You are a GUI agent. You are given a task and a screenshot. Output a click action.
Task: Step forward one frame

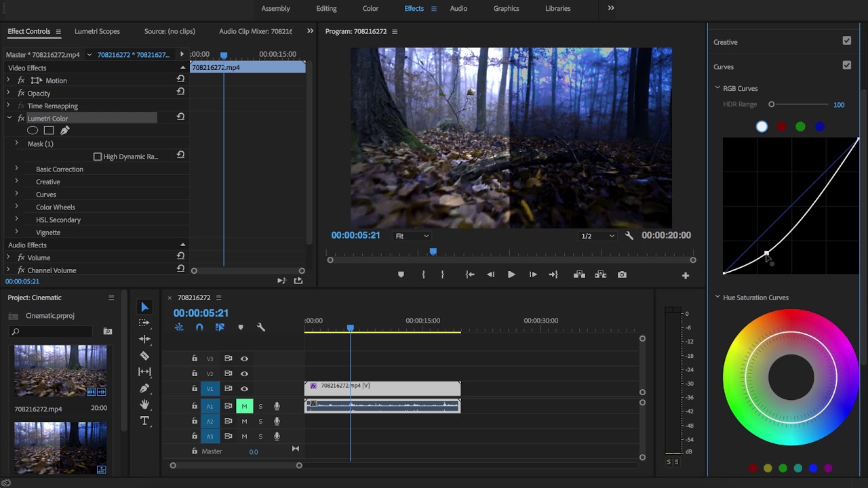coord(533,274)
